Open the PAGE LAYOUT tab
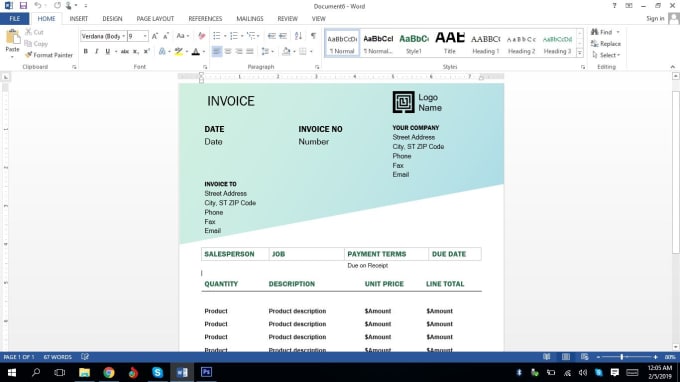 tap(155, 19)
